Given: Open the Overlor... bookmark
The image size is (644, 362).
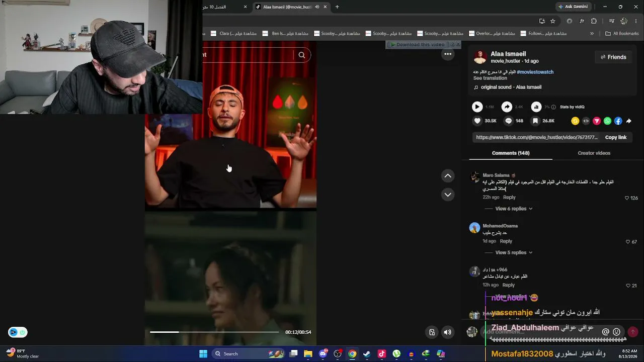Looking at the screenshot, I should (492, 34).
